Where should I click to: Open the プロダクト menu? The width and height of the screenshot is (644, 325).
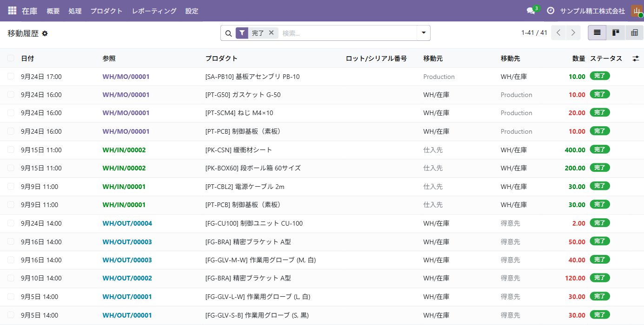coord(106,11)
